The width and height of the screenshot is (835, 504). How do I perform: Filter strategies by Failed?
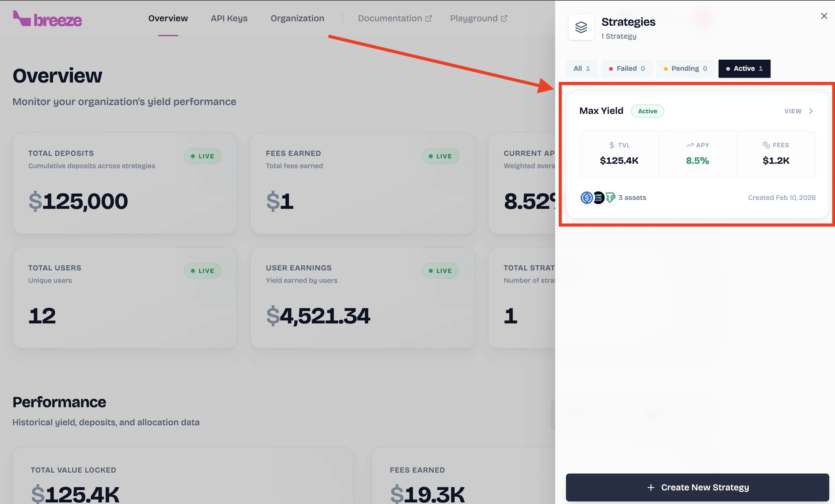[x=627, y=69]
